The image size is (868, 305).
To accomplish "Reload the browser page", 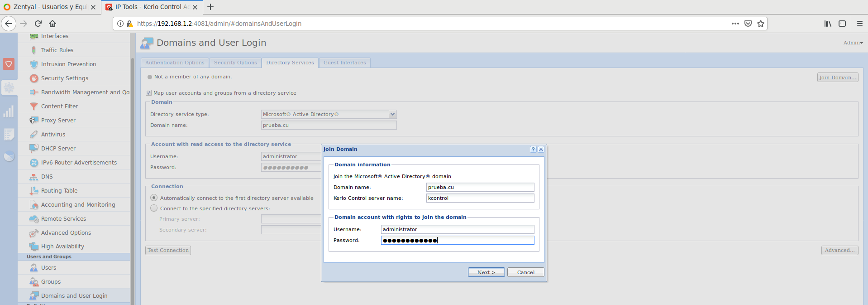I will [x=38, y=24].
